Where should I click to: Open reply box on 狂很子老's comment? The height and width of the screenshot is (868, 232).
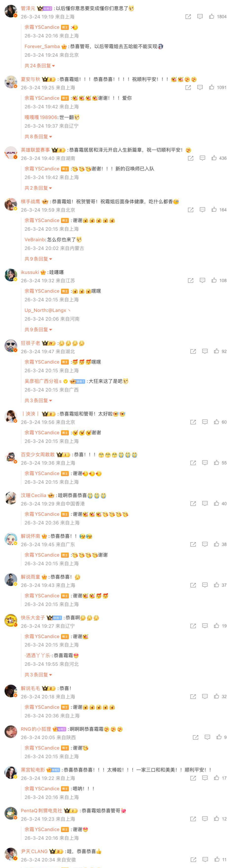(205, 351)
